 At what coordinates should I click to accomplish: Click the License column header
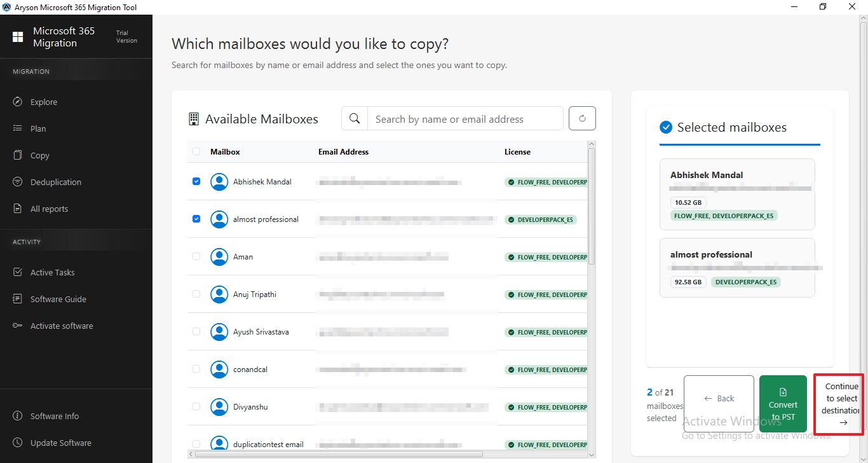tap(517, 152)
